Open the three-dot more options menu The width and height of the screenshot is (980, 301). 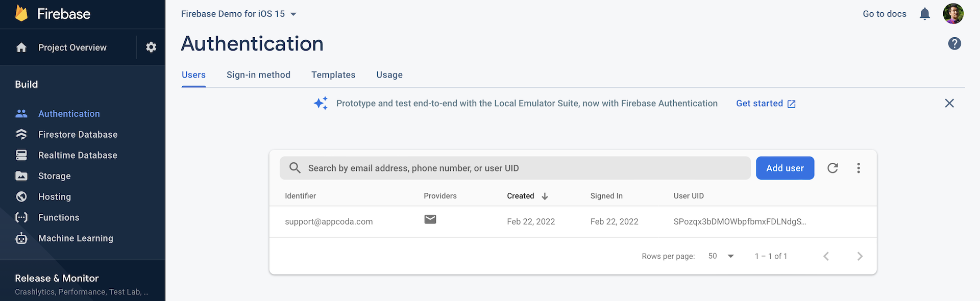click(x=859, y=168)
